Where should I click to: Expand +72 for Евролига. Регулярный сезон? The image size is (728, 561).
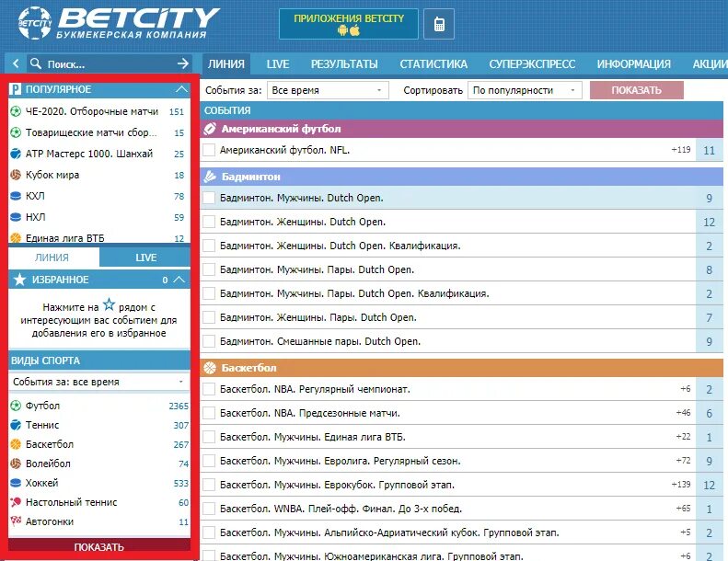683,461
